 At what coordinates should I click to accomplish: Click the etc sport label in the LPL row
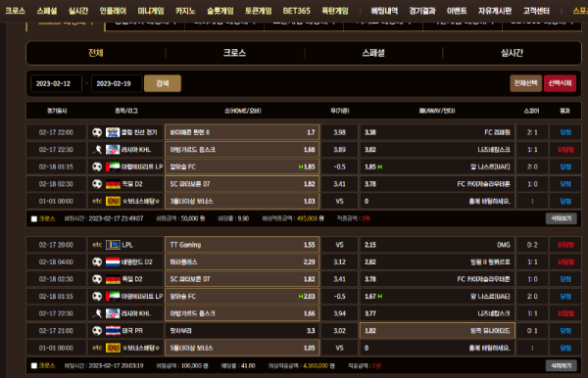point(97,245)
